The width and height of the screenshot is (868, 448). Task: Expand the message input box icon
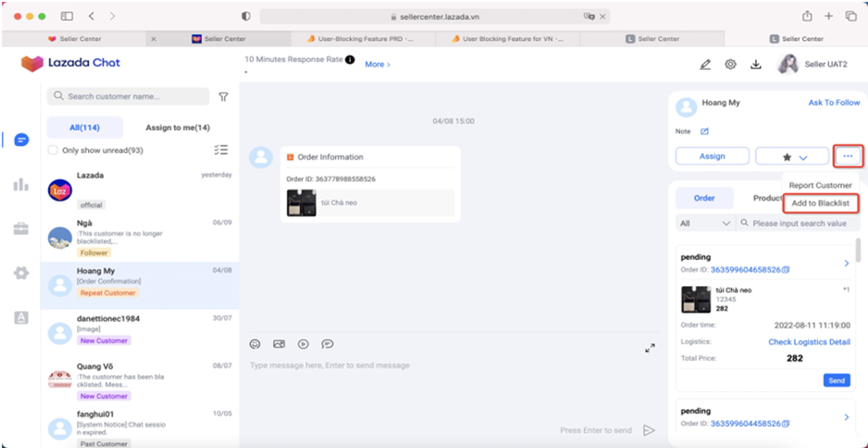click(x=650, y=348)
